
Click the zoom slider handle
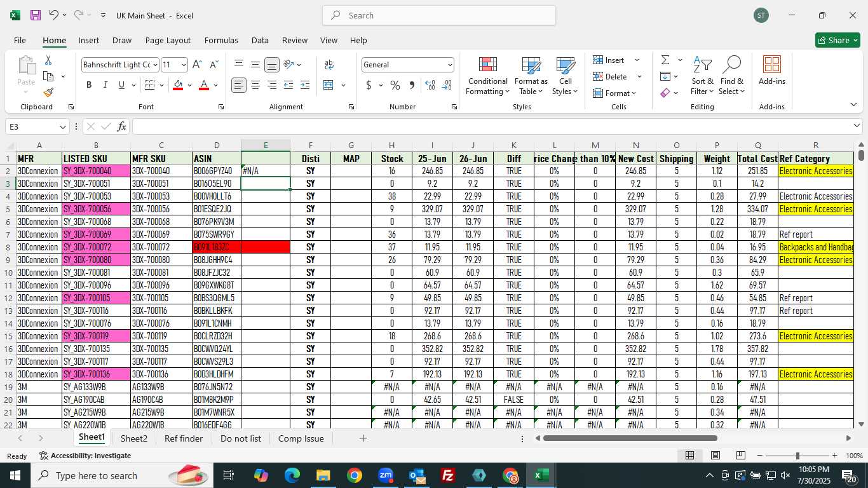point(797,456)
